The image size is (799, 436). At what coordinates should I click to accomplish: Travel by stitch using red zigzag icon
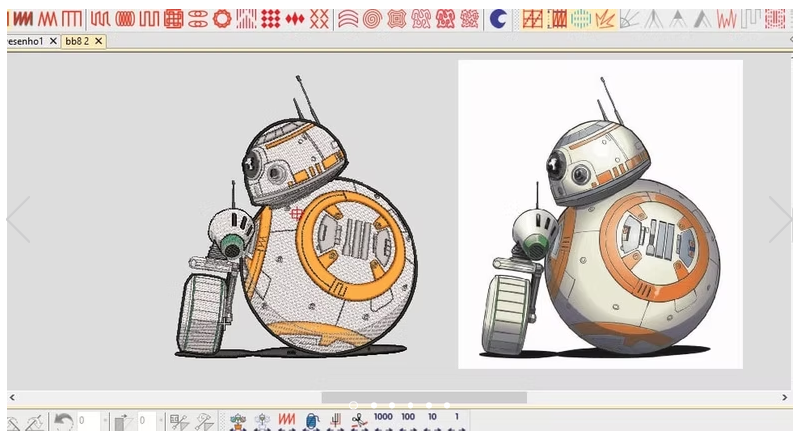(286, 421)
